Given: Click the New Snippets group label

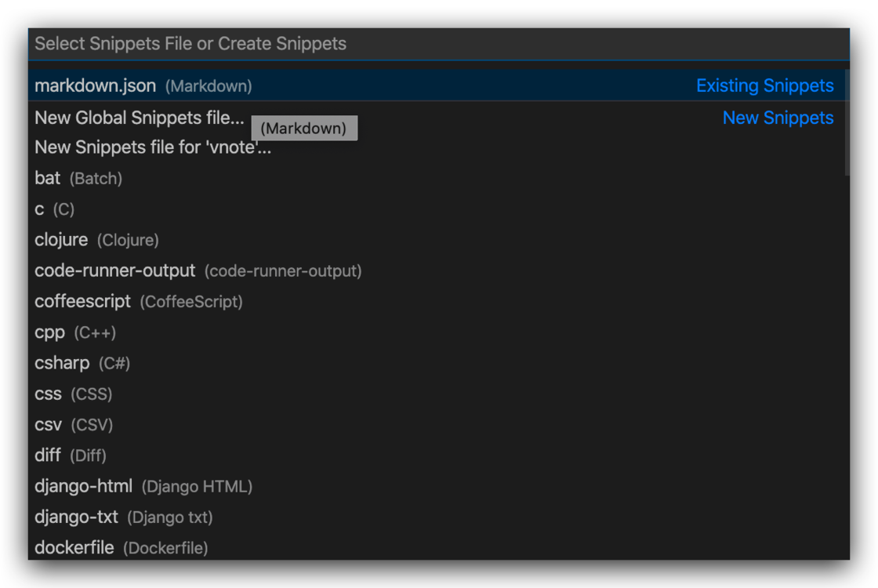Looking at the screenshot, I should pyautogui.click(x=778, y=118).
